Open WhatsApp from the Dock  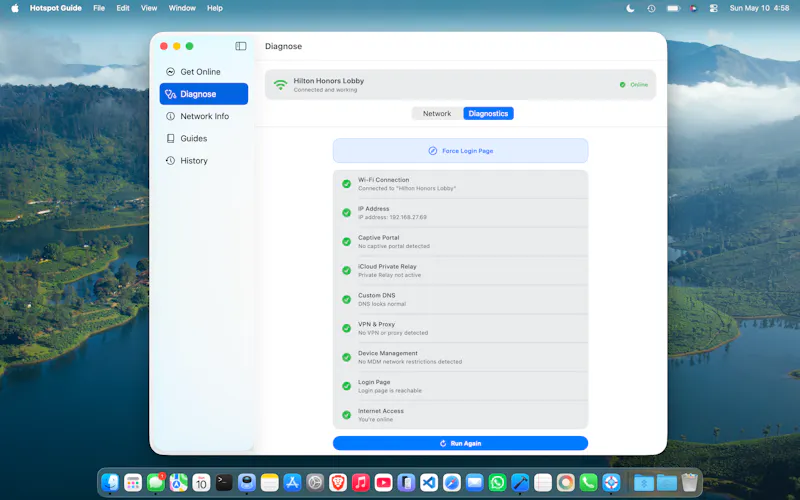coord(497,482)
